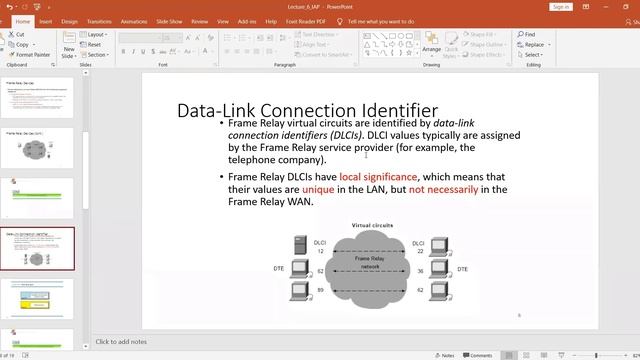This screenshot has width=640, height=360.
Task: Open Shape Fill dropdown
Action: (x=480, y=34)
